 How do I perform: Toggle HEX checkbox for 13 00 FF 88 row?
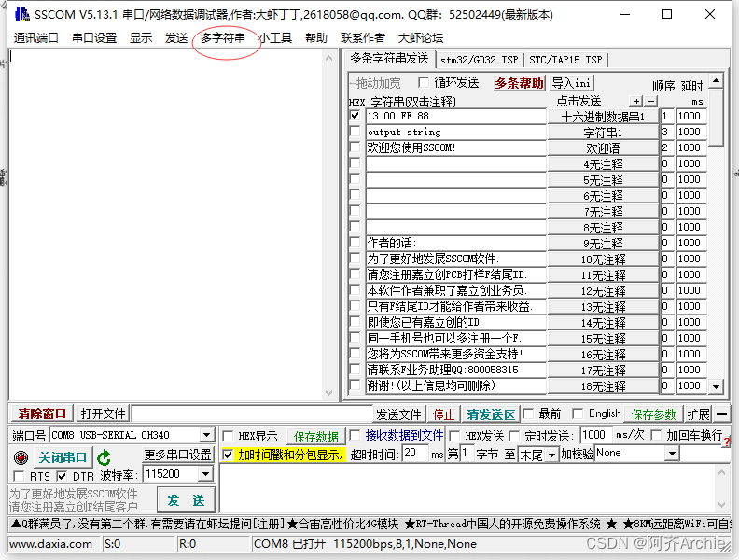(x=355, y=116)
